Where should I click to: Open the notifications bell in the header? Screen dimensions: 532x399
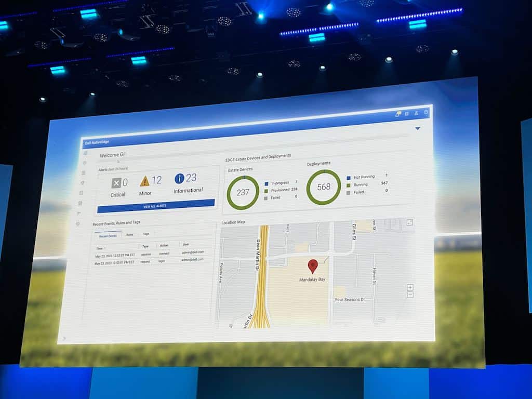click(398, 114)
